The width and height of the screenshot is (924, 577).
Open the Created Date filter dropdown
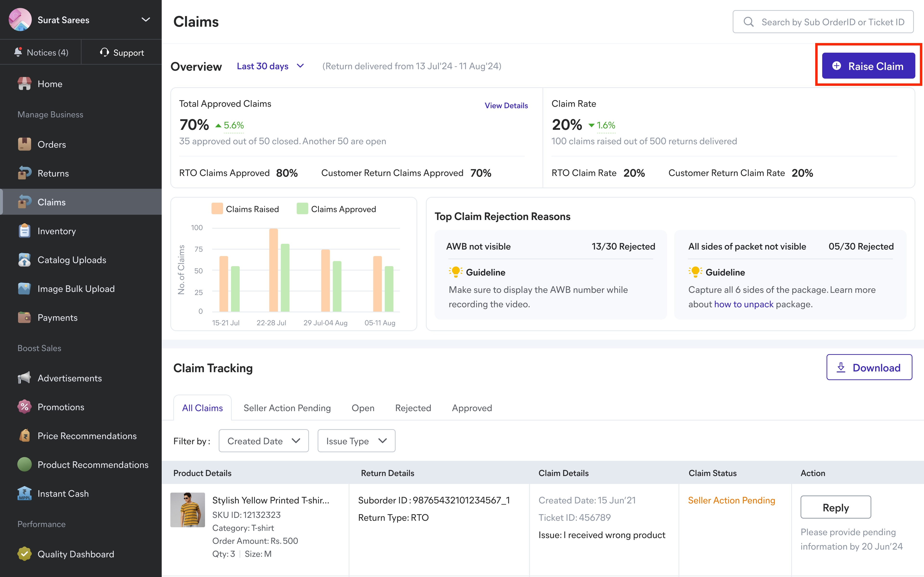[263, 441]
